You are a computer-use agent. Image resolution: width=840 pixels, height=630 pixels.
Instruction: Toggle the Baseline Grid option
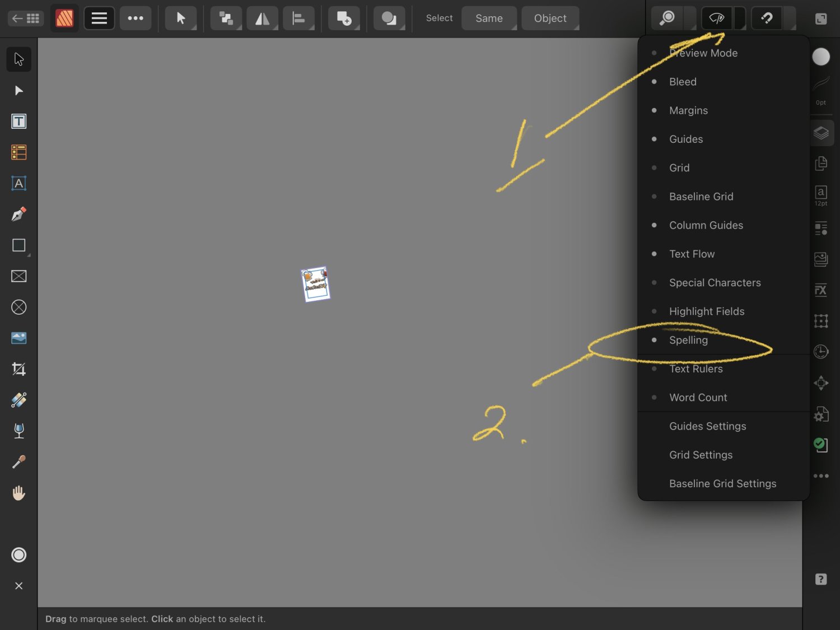(724, 197)
